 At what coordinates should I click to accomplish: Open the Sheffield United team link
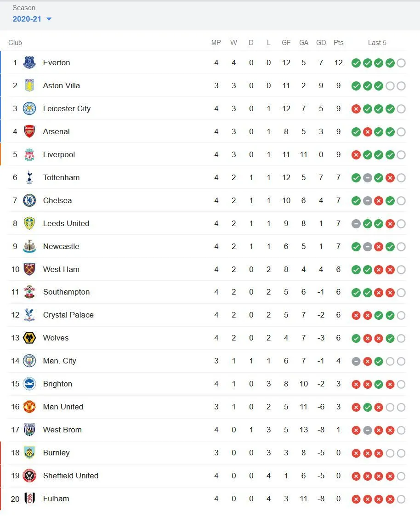[x=70, y=476]
